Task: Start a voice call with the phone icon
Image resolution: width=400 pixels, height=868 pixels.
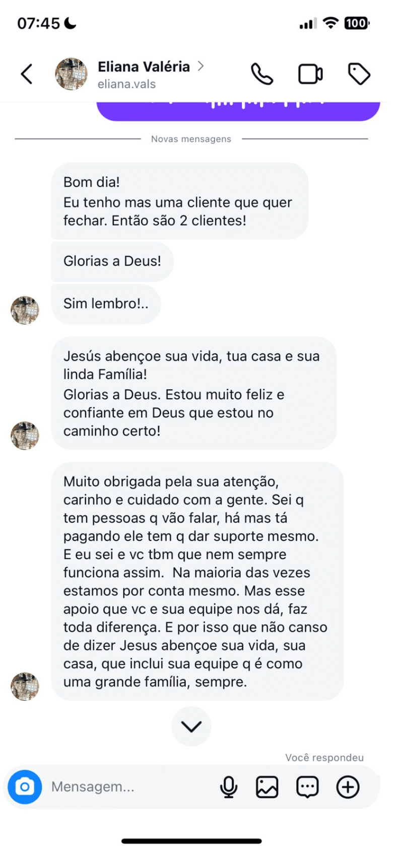Action: click(262, 74)
